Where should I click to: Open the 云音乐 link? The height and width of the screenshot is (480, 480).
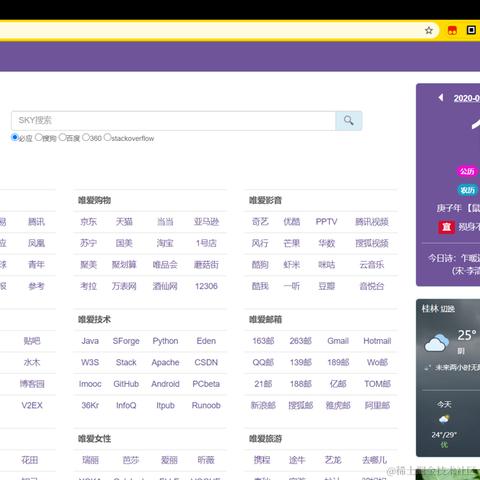(x=372, y=265)
